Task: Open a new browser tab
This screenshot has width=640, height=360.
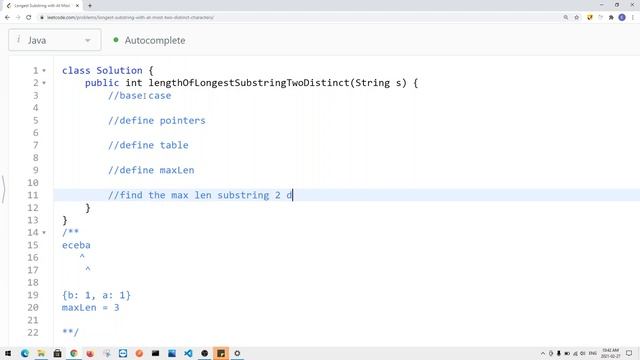Action: pyautogui.click(x=90, y=6)
